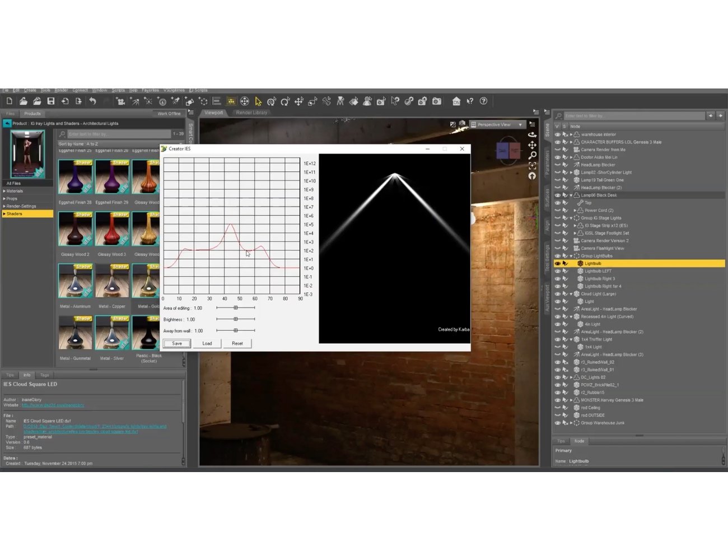
Task: Toggle visibility of HeadLamp Blocker (2)
Action: pyautogui.click(x=557, y=188)
